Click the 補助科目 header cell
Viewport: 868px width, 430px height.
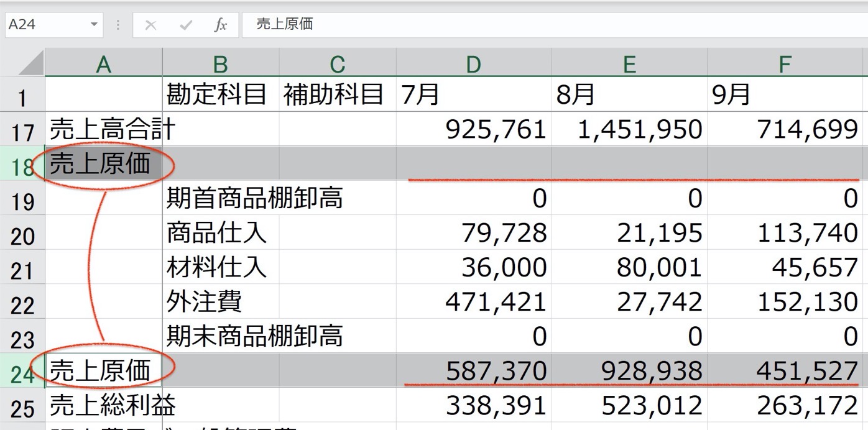[338, 95]
